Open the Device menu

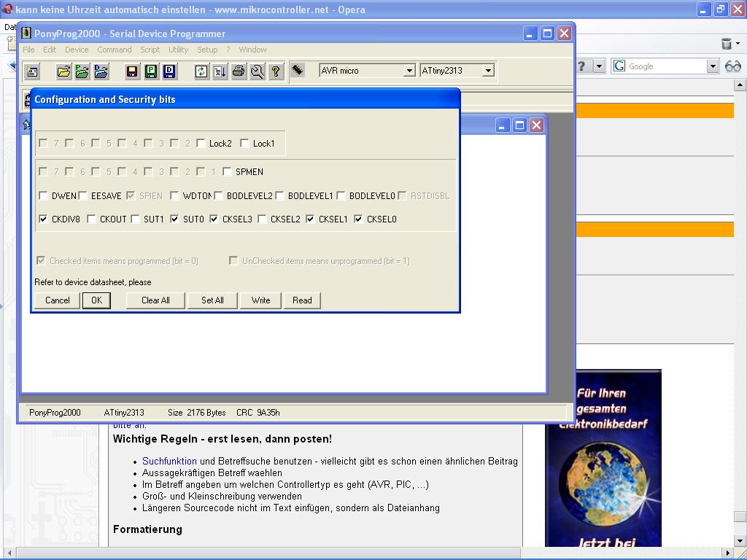coord(77,50)
